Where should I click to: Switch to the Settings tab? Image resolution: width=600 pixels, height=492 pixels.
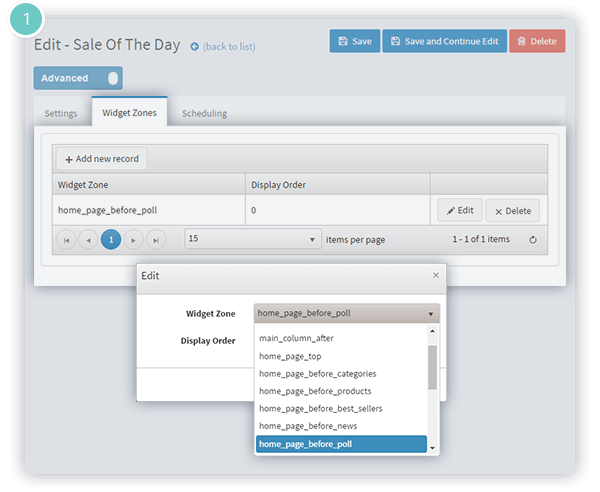pos(61,114)
